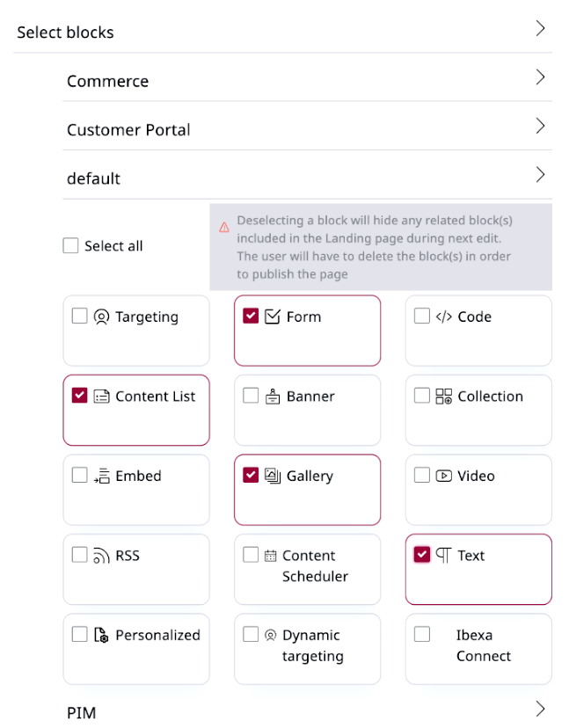The width and height of the screenshot is (569, 728).
Task: Expand the Commerce section chevron
Action: pyautogui.click(x=540, y=78)
